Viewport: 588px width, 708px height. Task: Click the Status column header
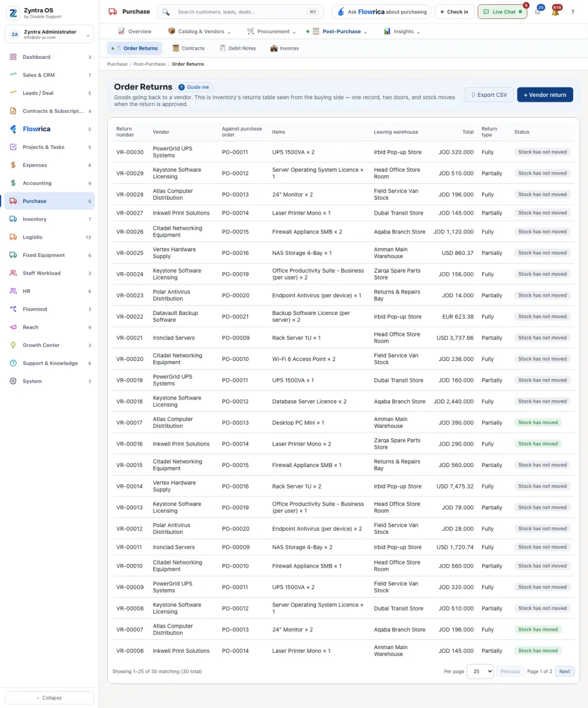pos(522,132)
